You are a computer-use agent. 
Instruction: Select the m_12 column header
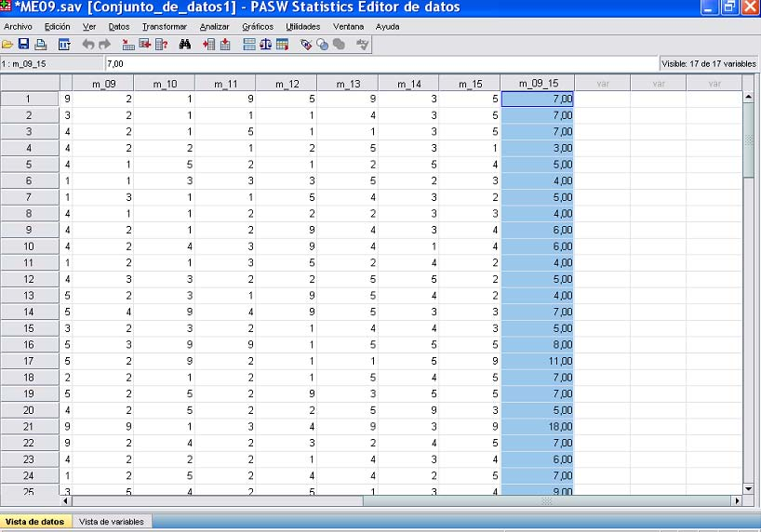coord(286,84)
